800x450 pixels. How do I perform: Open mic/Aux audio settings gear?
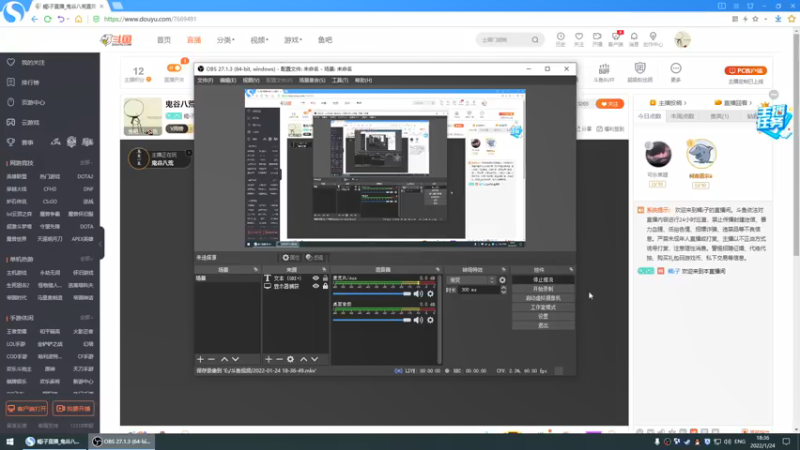430,293
